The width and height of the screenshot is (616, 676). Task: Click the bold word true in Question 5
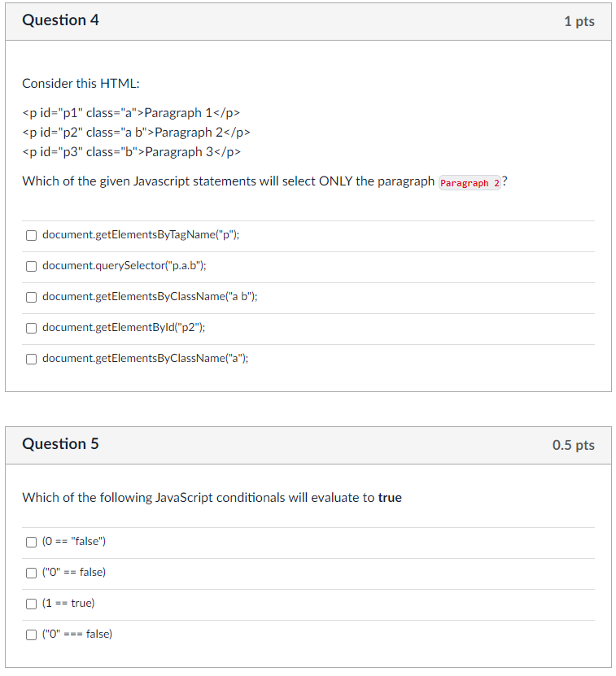click(390, 498)
